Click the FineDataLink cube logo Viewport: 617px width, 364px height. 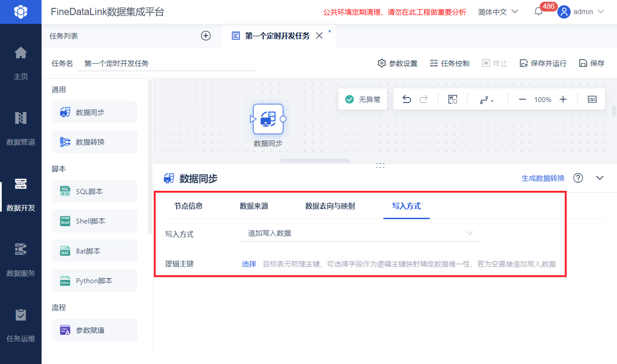coord(20,12)
